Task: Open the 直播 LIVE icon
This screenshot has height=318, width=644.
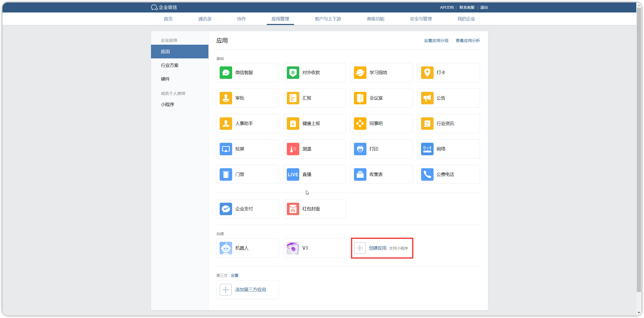Action: tap(293, 174)
